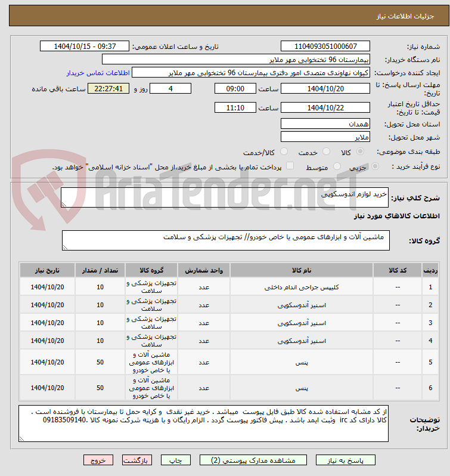Click the announcement date field 1404/10/15 - 09:37
The width and height of the screenshot is (450, 476).
point(85,46)
